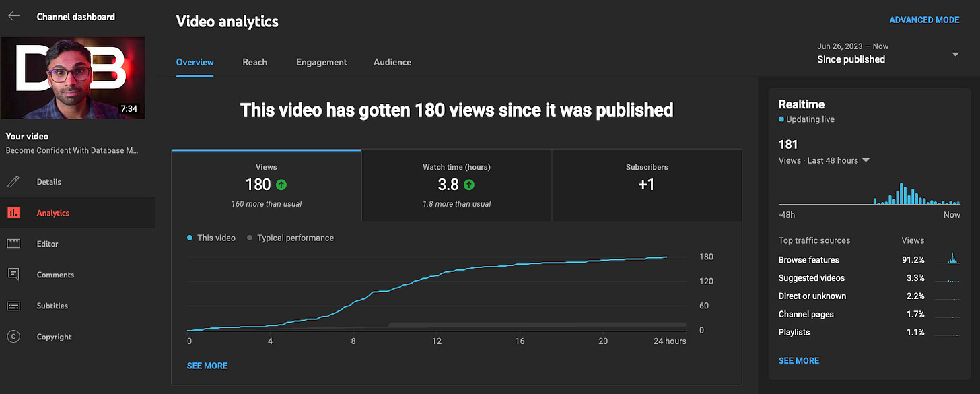Switch to the Engagement tab
980x394 pixels.
322,62
